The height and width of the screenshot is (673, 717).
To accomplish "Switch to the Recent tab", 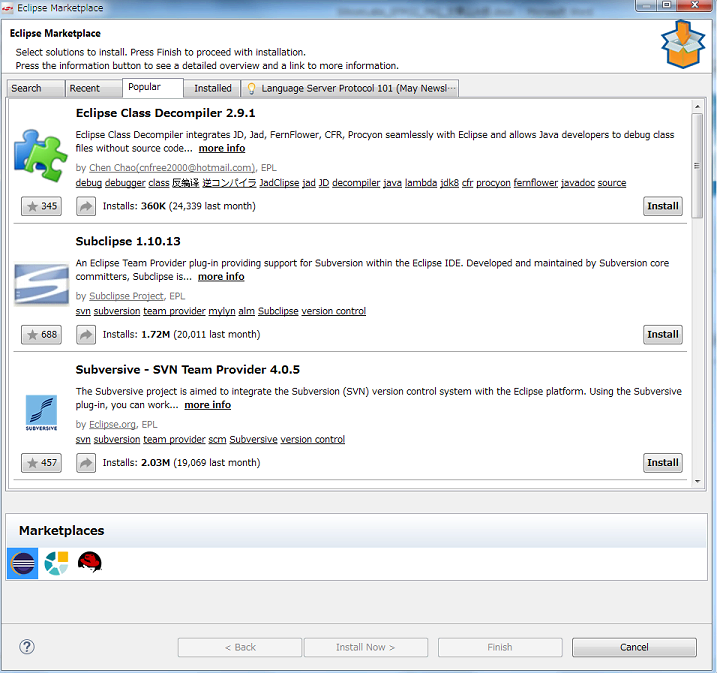I will click(94, 88).
